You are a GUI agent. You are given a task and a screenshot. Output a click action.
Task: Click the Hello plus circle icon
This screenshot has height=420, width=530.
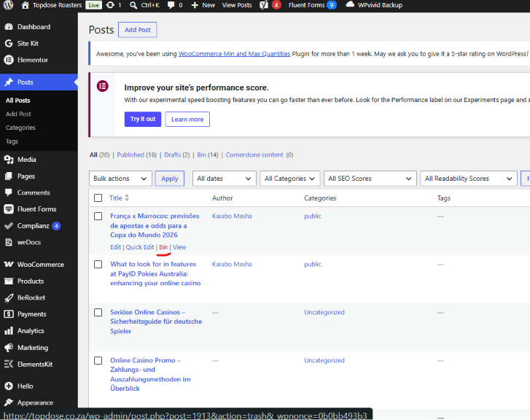pyautogui.click(x=9, y=386)
